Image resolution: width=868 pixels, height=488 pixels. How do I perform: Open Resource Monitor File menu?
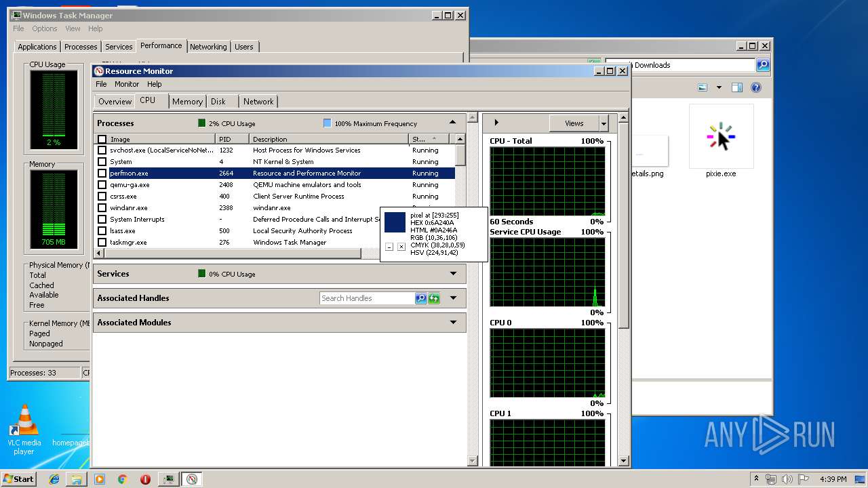[x=101, y=84]
